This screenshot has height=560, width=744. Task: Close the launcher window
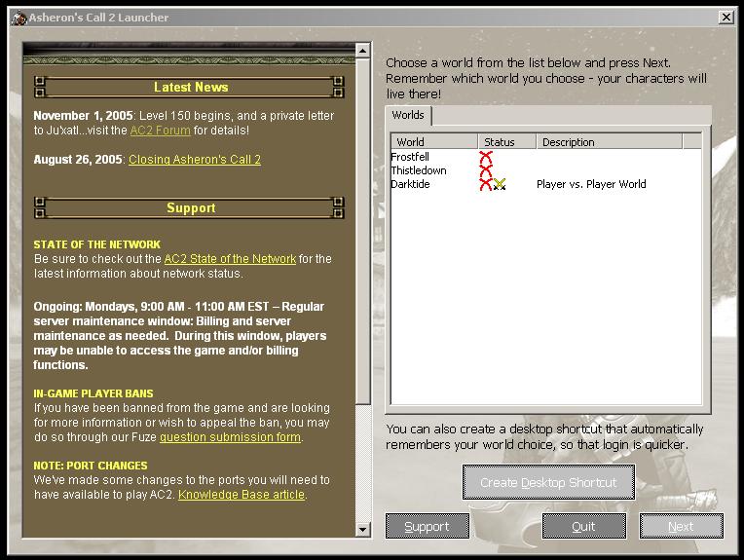click(x=725, y=18)
